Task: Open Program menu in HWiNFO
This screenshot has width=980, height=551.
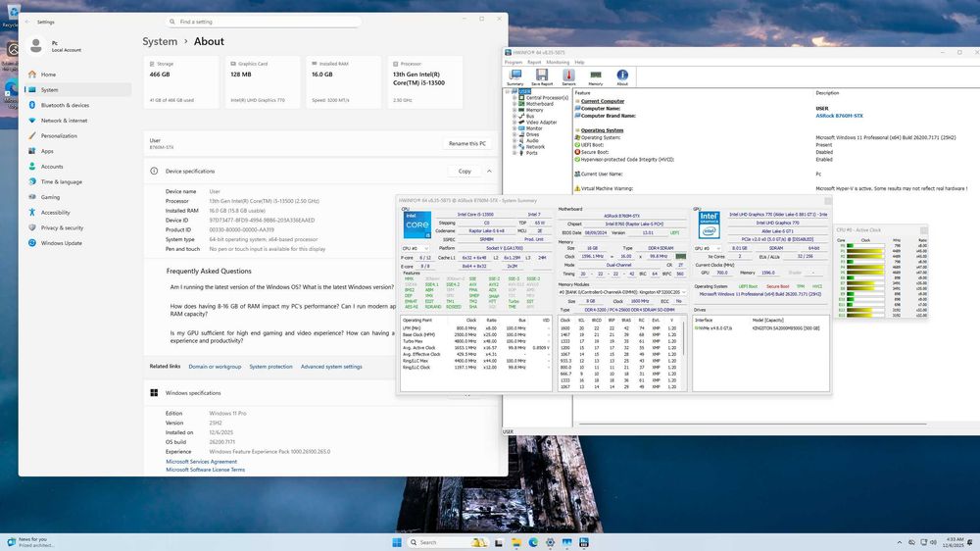Action: coord(514,62)
